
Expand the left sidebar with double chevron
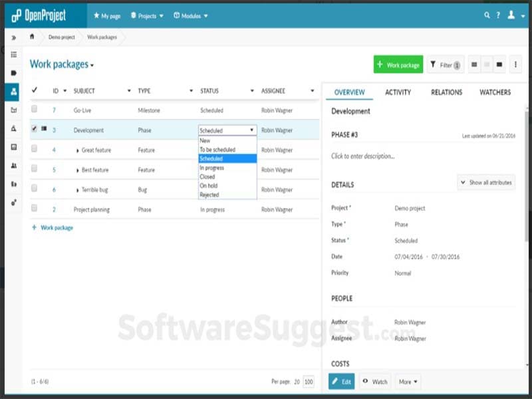coord(14,37)
